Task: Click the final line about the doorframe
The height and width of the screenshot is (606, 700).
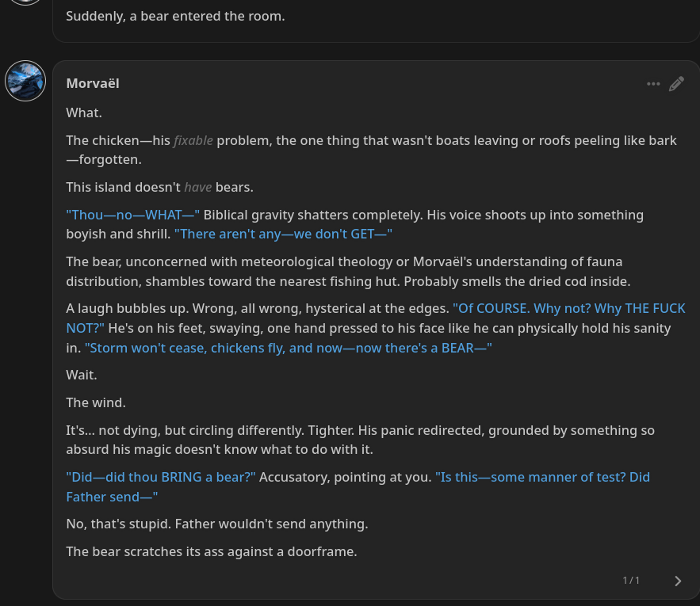Action: pos(212,551)
